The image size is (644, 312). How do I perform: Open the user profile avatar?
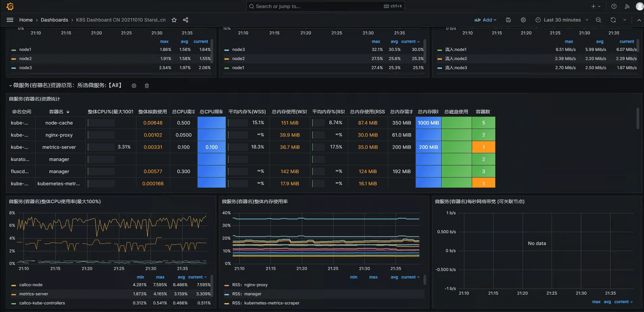640,6
